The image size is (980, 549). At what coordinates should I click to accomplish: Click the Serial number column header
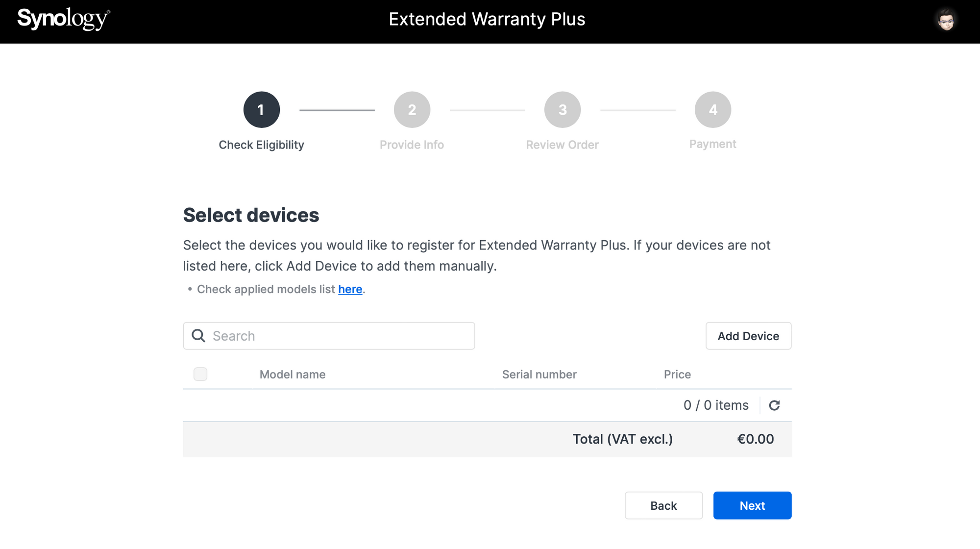pyautogui.click(x=539, y=374)
